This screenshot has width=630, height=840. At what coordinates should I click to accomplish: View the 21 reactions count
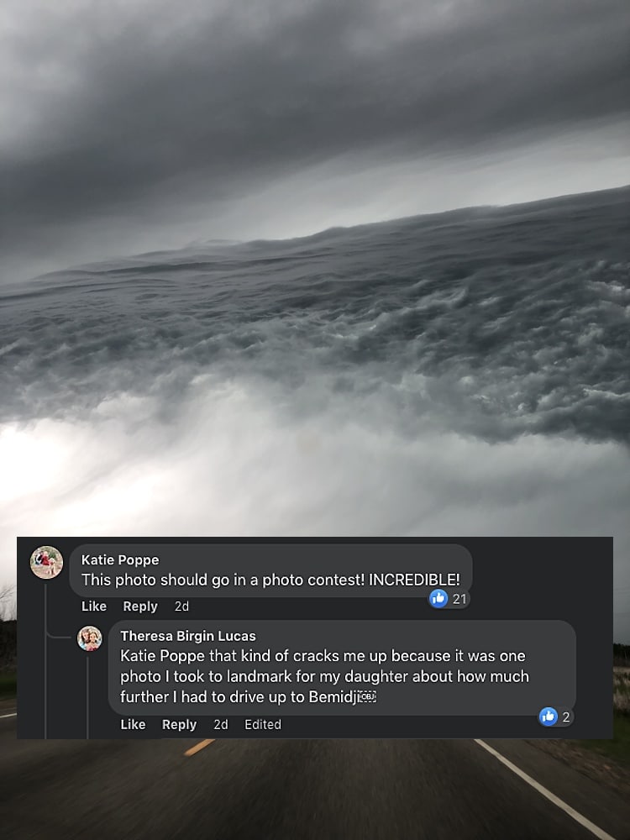pyautogui.click(x=459, y=599)
